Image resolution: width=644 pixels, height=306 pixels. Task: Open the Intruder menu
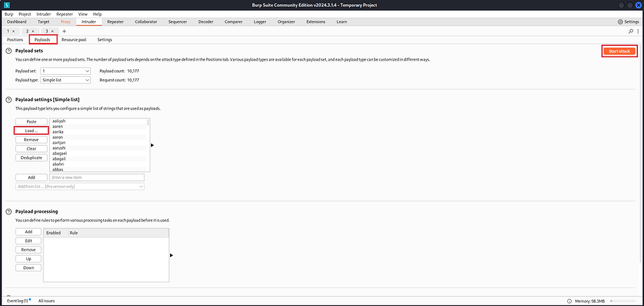click(x=44, y=14)
